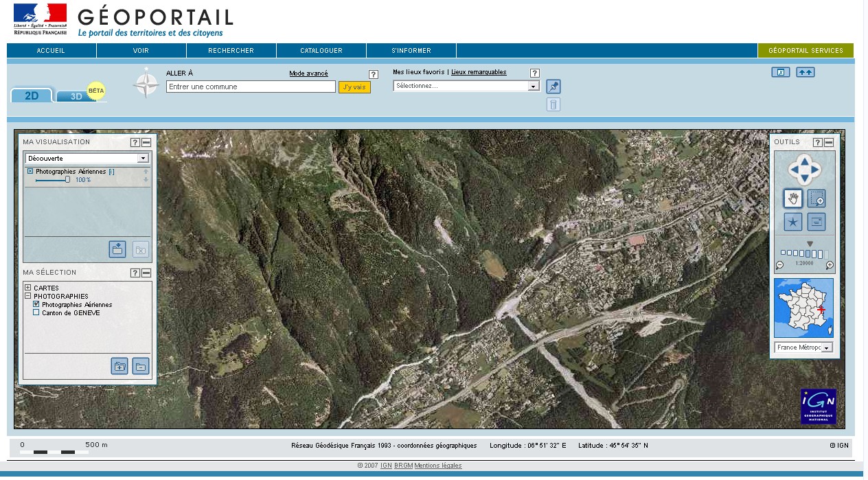Collapse the Ma Visualisation panel
868x480 pixels.
tap(146, 142)
